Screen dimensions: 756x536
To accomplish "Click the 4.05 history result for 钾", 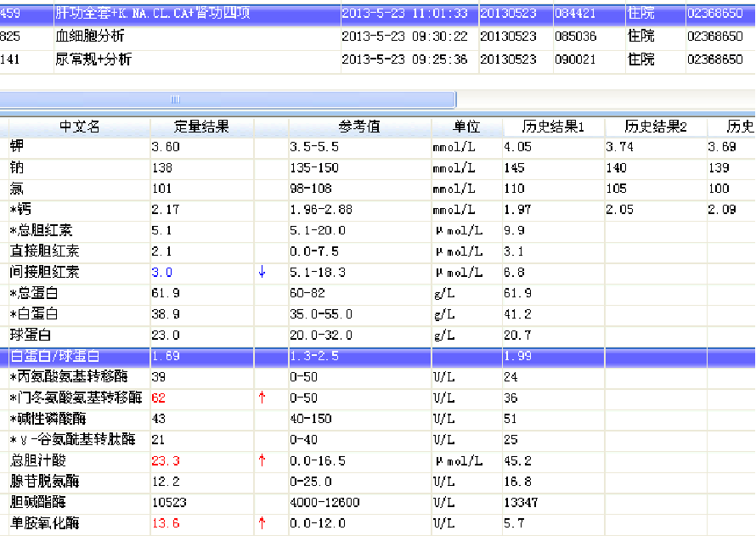I will pyautogui.click(x=518, y=147).
